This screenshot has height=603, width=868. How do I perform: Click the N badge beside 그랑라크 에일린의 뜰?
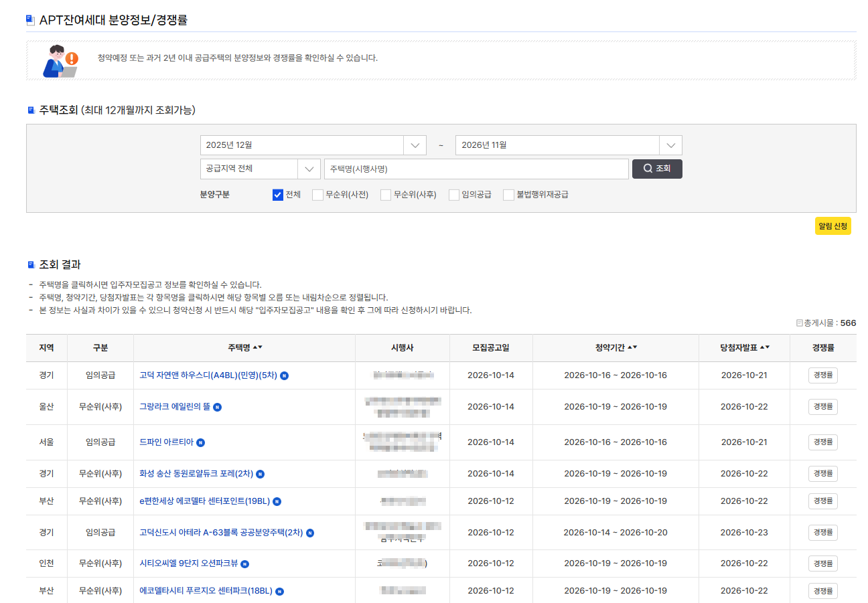point(217,407)
